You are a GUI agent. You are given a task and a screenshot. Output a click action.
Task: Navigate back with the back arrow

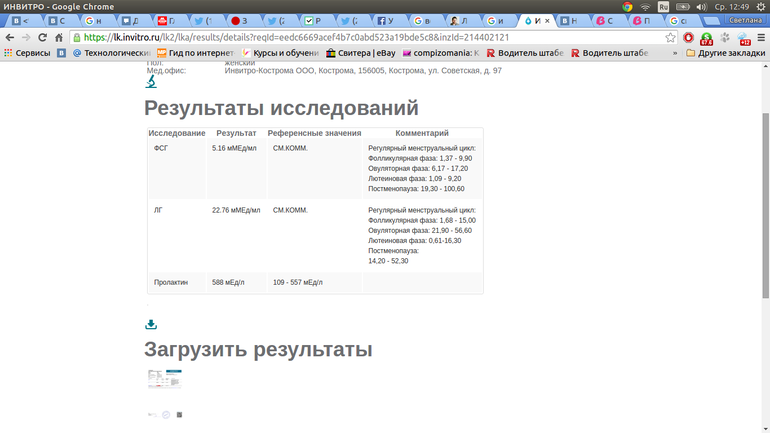tap(10, 37)
